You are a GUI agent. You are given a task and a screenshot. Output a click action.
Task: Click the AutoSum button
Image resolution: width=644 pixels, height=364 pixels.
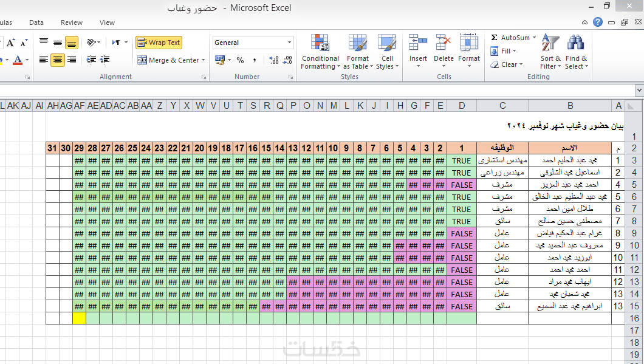pos(510,38)
